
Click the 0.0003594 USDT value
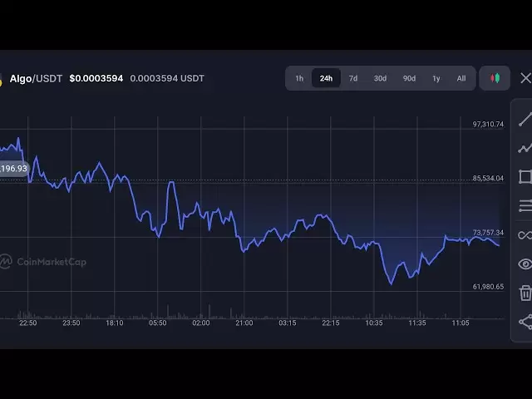tap(167, 78)
